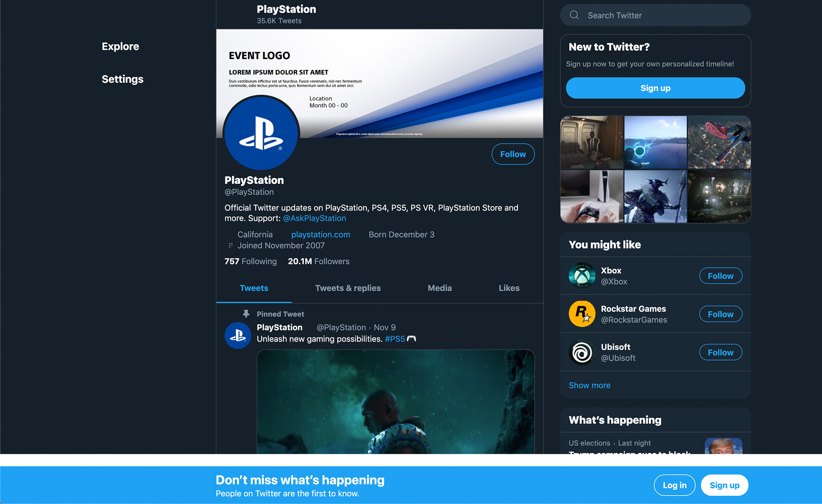The image size is (822, 504).
Task: Click Joined November 2007 text
Action: [x=281, y=245]
